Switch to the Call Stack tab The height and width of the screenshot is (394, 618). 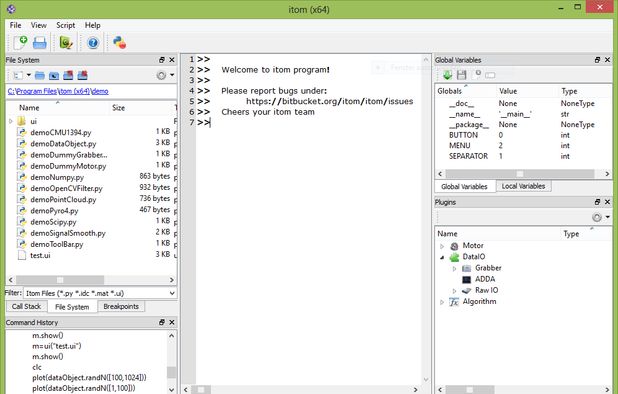(x=26, y=306)
